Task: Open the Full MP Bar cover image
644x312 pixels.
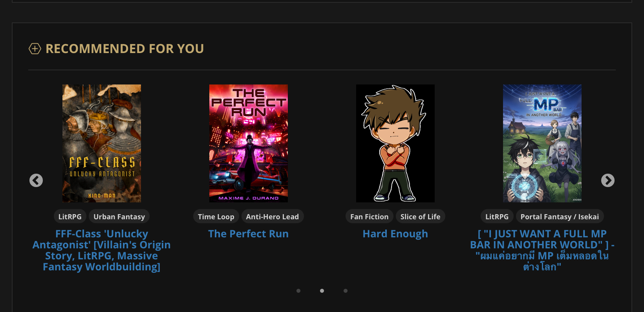Action: (542, 143)
